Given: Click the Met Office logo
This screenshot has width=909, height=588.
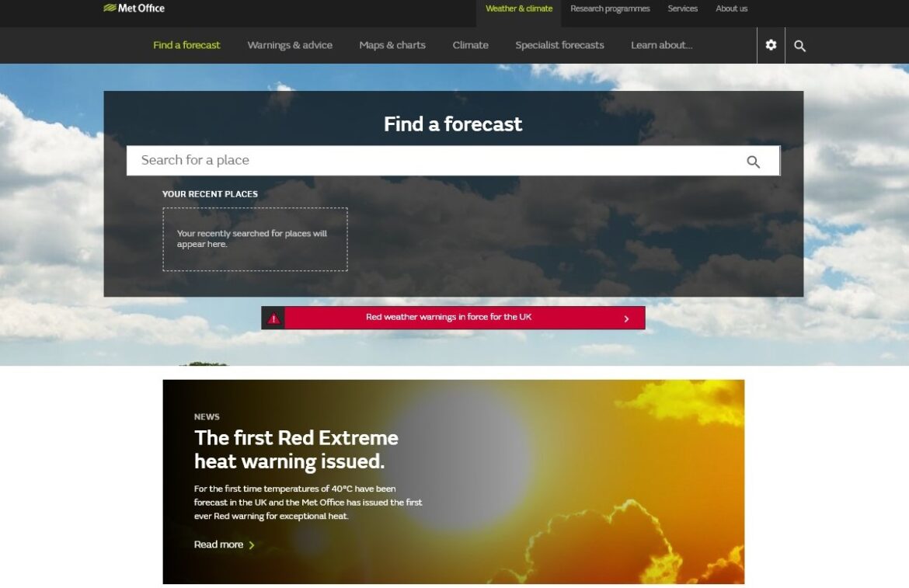Looking at the screenshot, I should click(134, 9).
